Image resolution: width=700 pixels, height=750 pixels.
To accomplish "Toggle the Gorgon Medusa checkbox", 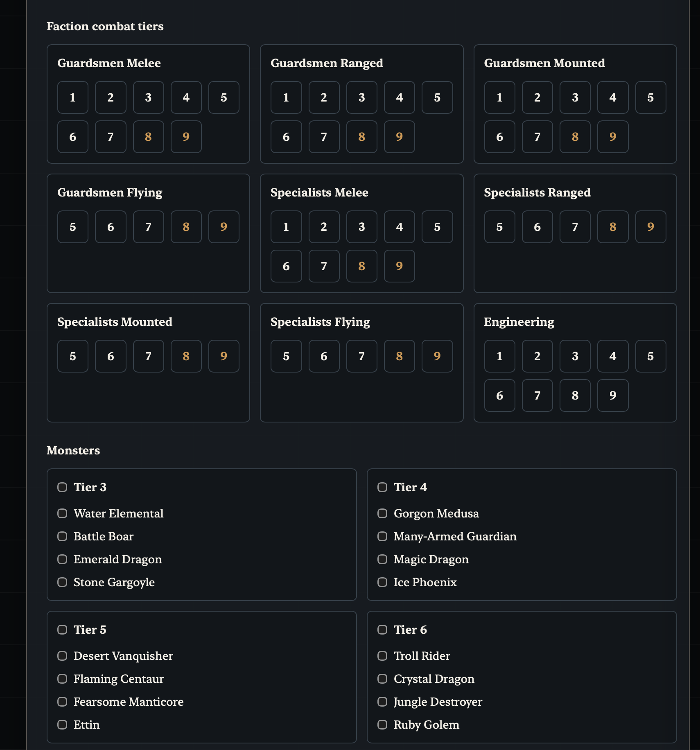I will [382, 513].
